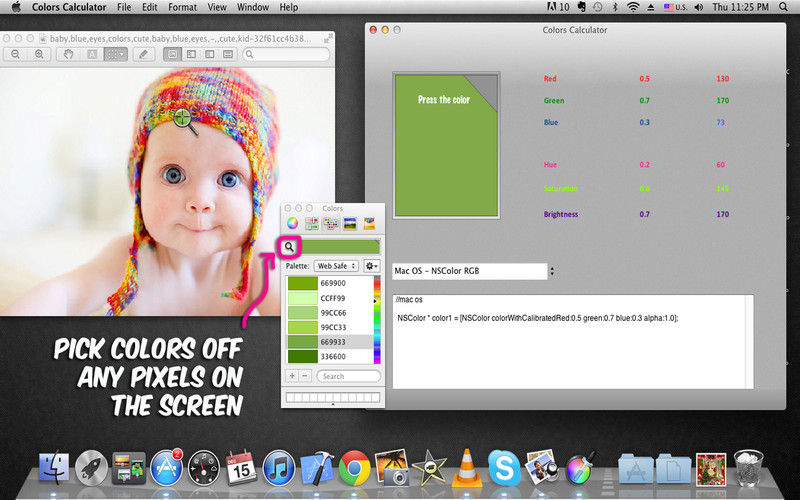This screenshot has height=500, width=800.
Task: Click the plus button to add color
Action: click(x=292, y=376)
